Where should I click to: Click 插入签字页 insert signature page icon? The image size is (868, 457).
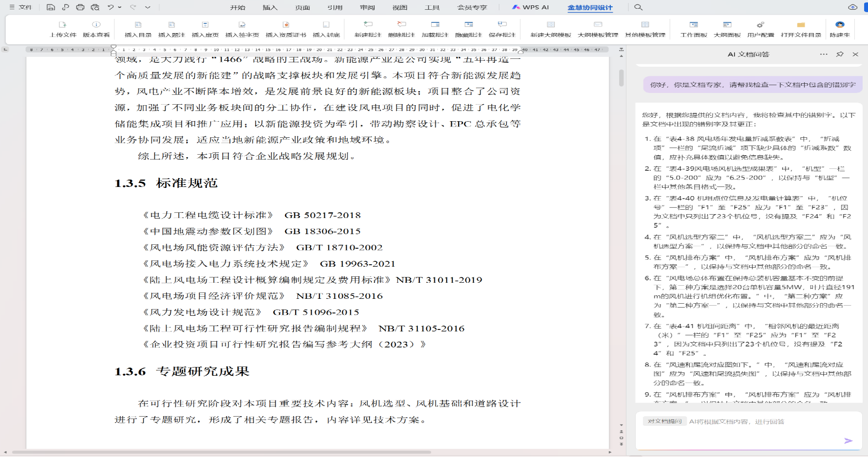(242, 25)
